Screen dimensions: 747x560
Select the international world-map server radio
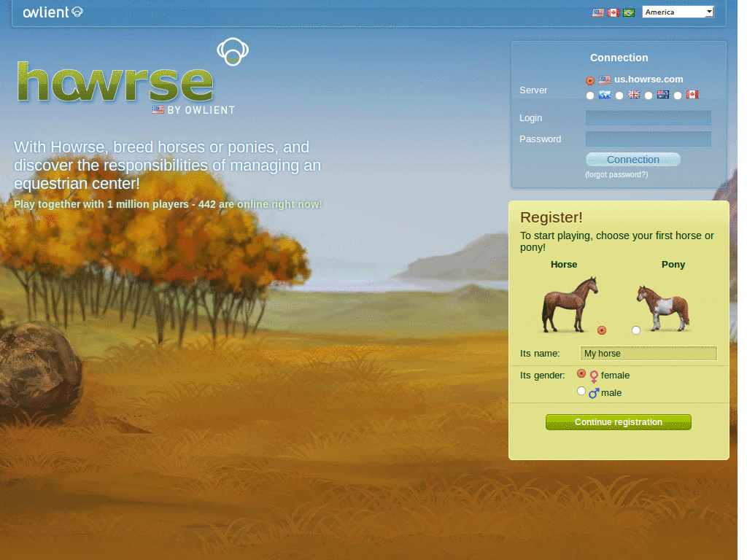pyautogui.click(x=589, y=96)
